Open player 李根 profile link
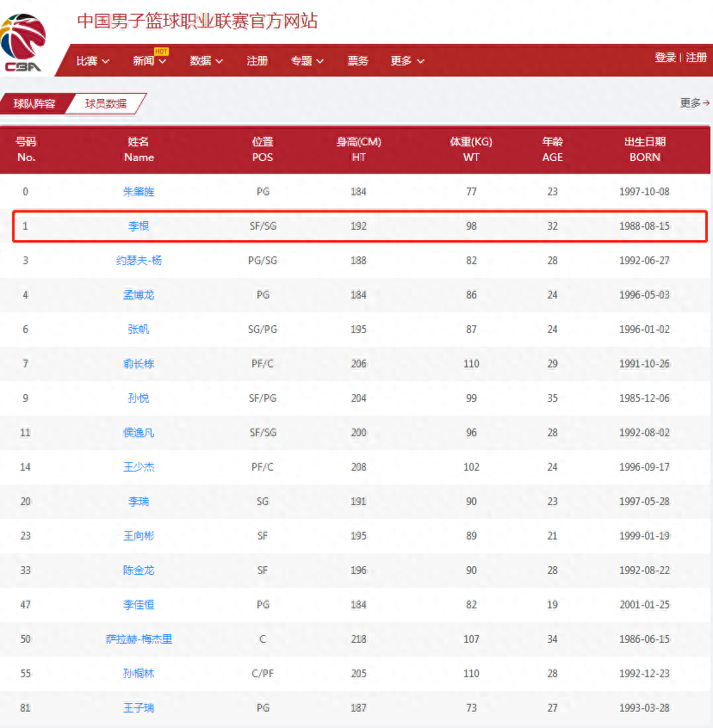The image size is (713, 728). (139, 226)
